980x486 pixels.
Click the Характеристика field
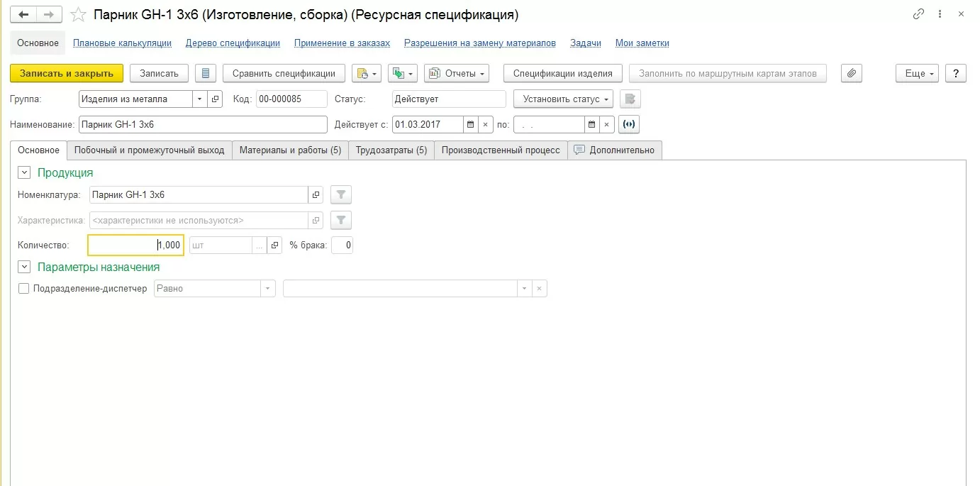point(199,221)
